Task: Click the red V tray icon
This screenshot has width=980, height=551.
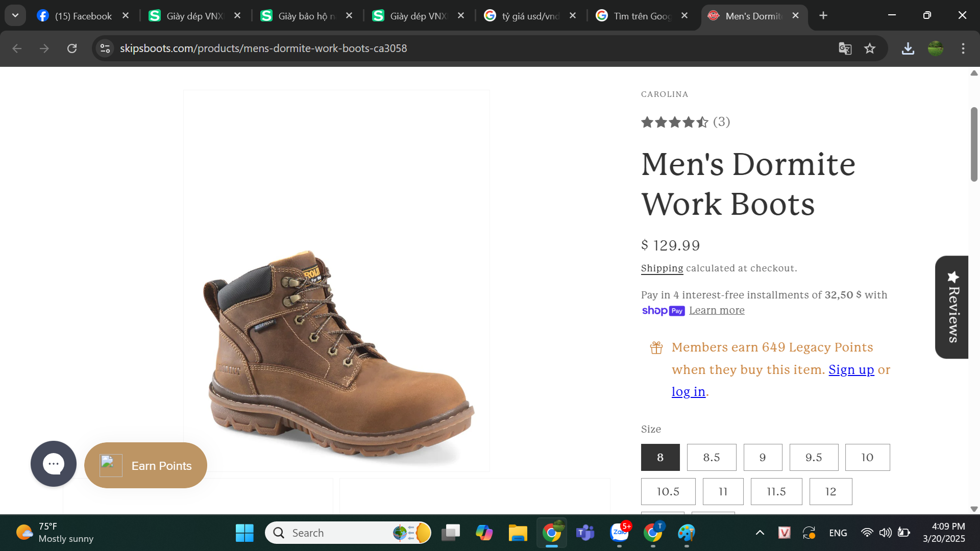Action: 785,533
